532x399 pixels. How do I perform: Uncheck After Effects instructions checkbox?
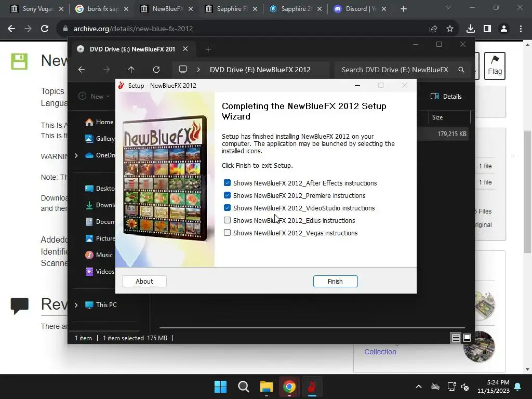point(228,183)
